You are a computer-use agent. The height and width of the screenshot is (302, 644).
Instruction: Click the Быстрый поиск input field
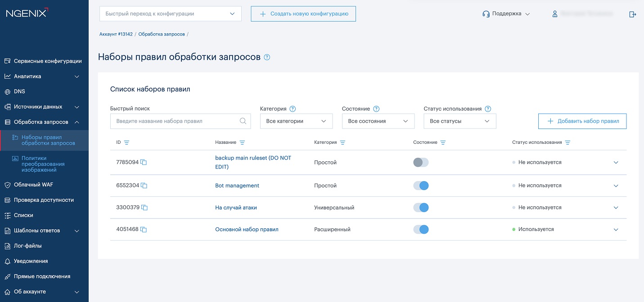tap(176, 121)
